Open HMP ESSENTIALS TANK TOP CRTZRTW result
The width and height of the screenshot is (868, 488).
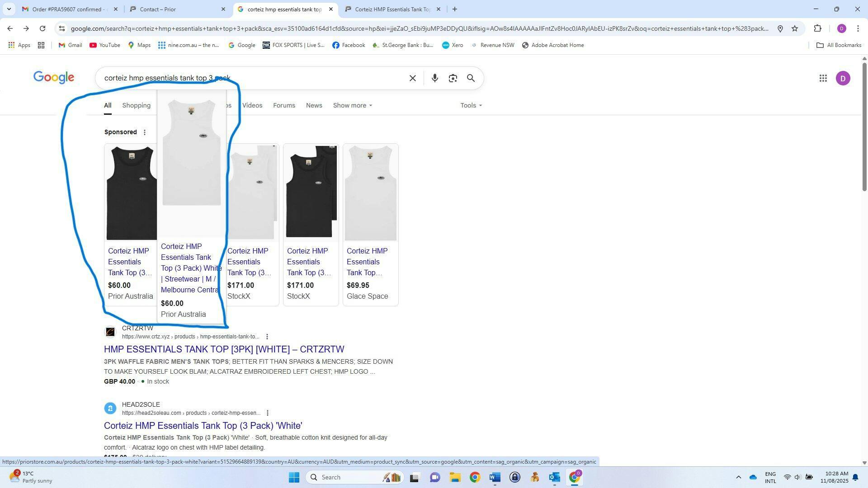point(224,349)
